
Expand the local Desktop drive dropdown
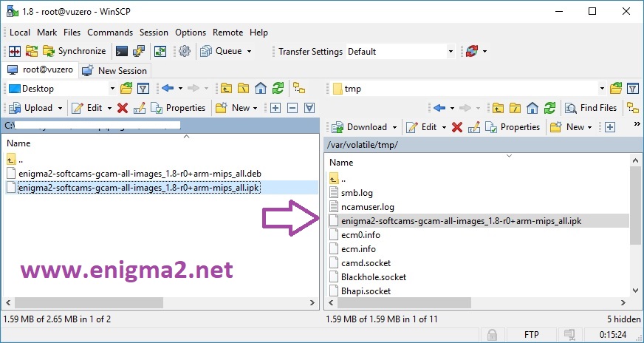112,89
